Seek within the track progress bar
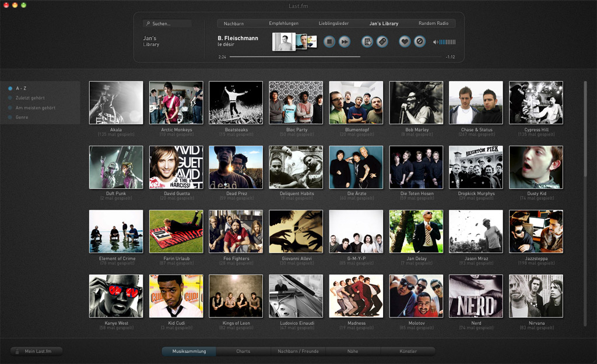This screenshot has height=364, width=597. coord(336,56)
